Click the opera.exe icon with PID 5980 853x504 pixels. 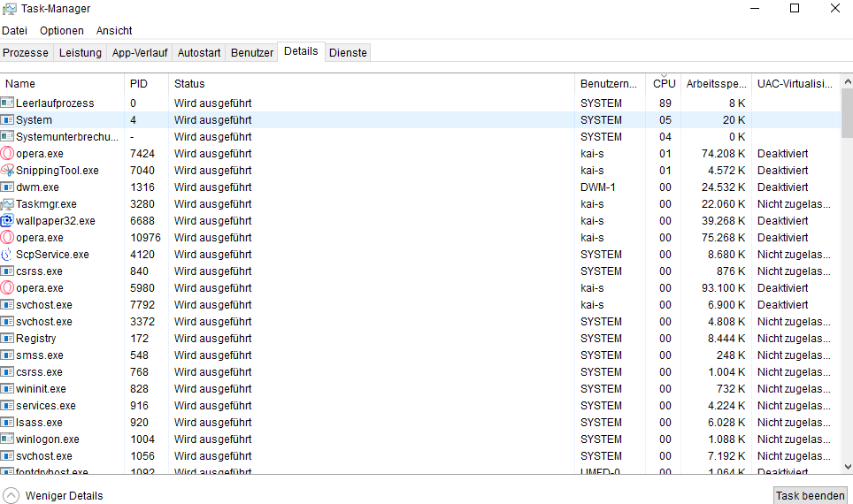pos(7,287)
